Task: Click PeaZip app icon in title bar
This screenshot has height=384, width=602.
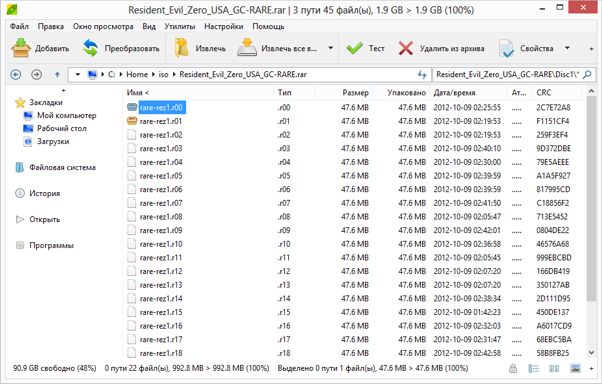Action: 12,9
